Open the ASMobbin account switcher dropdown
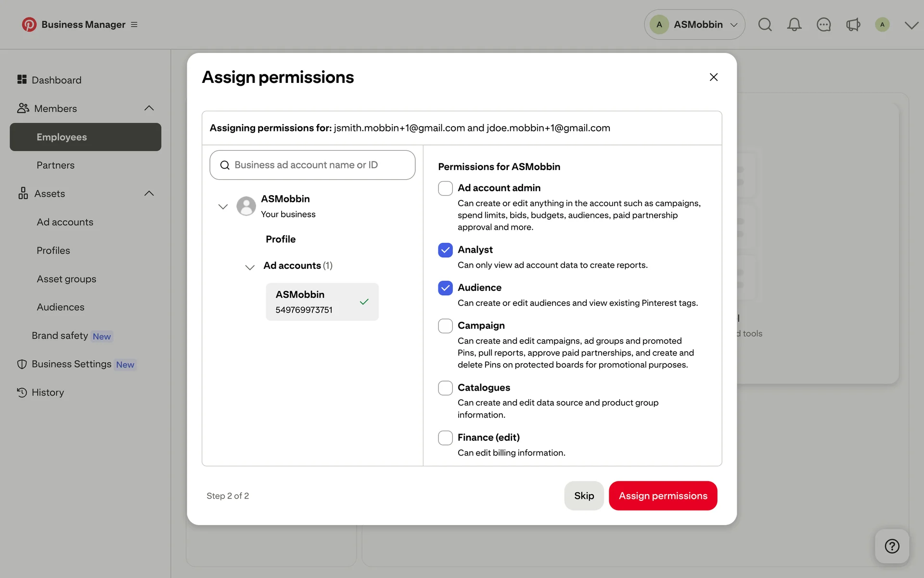Screen dimensions: 924x578 [694, 25]
